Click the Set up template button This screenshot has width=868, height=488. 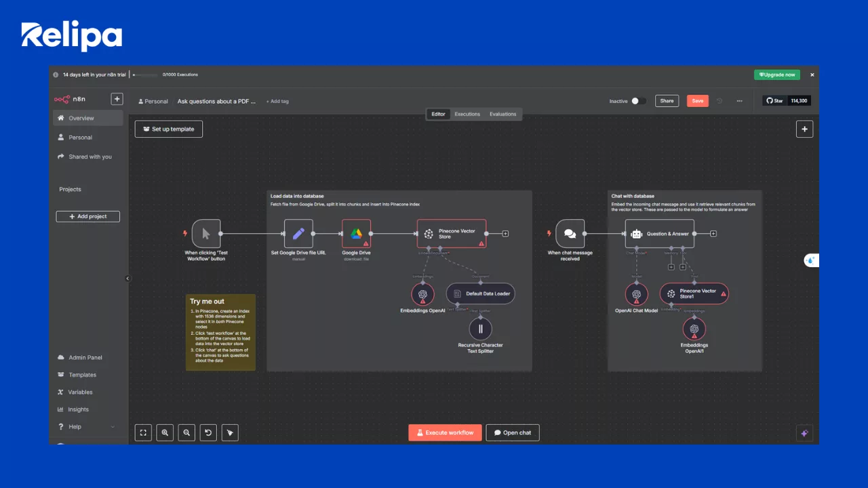point(169,129)
